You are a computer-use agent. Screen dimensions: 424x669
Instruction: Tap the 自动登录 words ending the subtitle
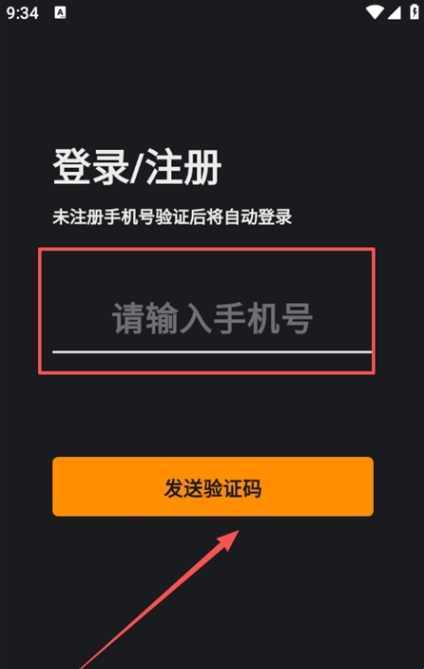258,217
